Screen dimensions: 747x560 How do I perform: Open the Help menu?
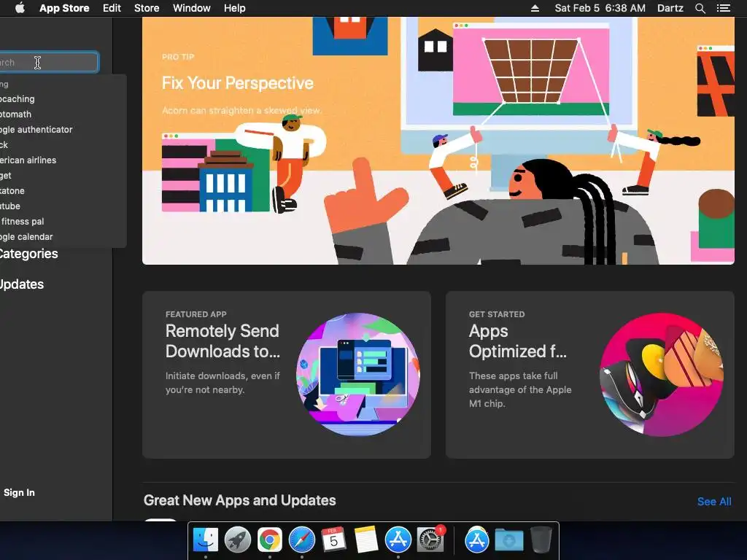point(235,8)
